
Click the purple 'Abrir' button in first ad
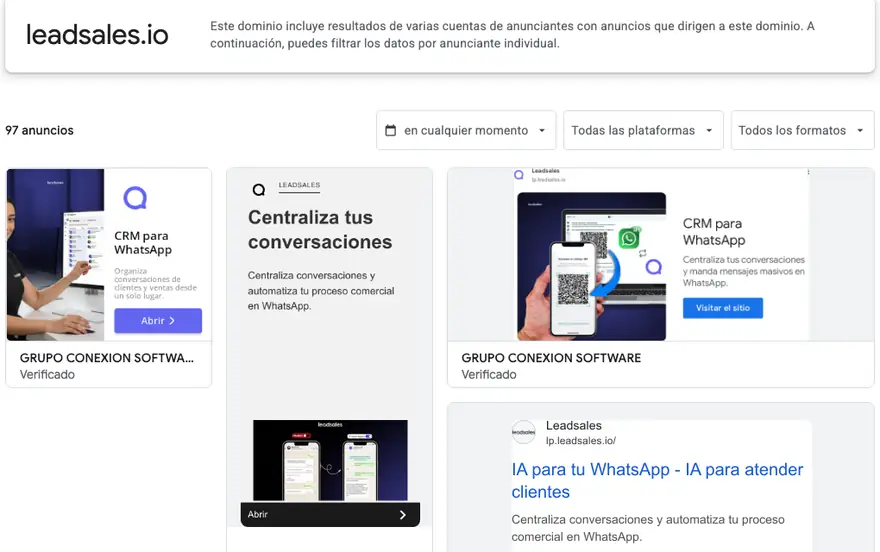(x=158, y=321)
